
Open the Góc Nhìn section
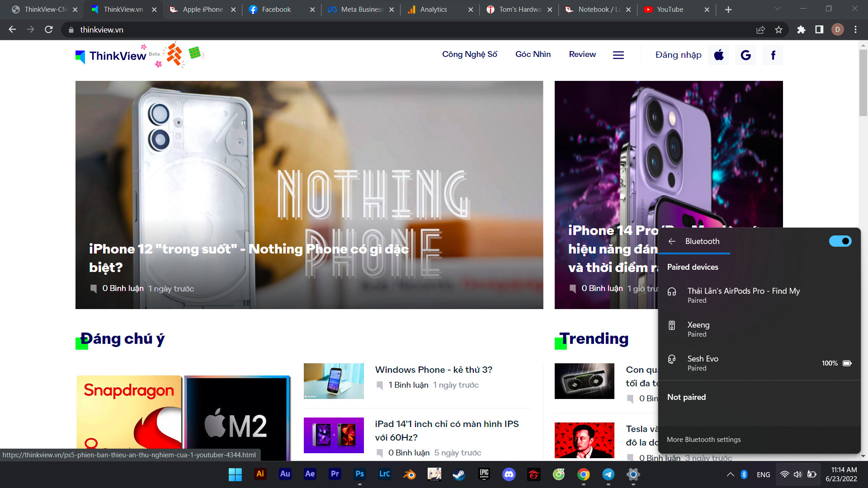coord(533,54)
